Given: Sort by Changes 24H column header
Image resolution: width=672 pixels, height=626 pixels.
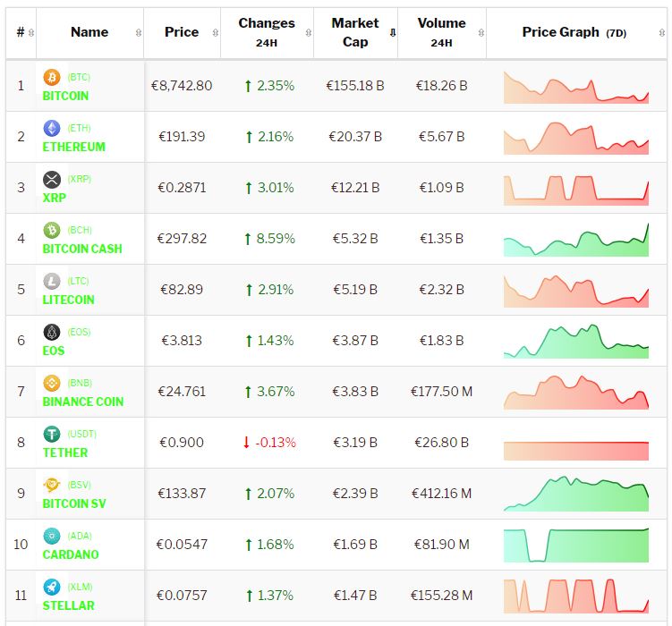Looking at the screenshot, I should coord(266,32).
